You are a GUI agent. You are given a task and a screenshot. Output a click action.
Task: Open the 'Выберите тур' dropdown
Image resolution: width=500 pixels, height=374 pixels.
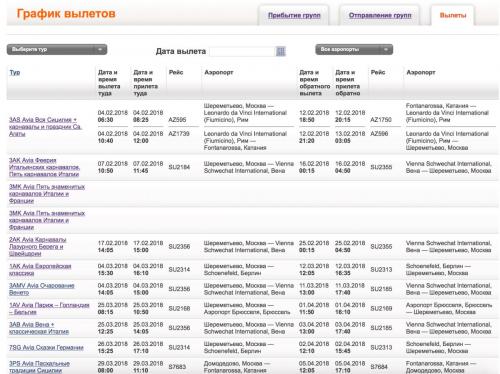coord(57,49)
